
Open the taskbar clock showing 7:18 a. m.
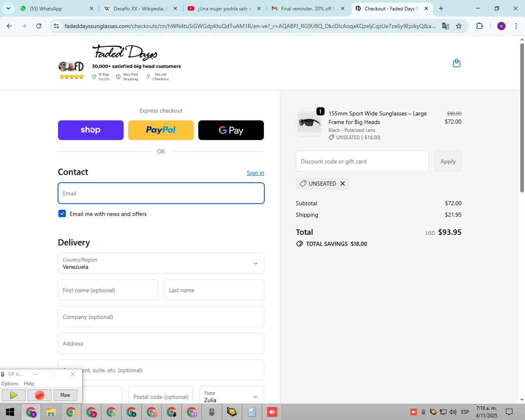486,412
